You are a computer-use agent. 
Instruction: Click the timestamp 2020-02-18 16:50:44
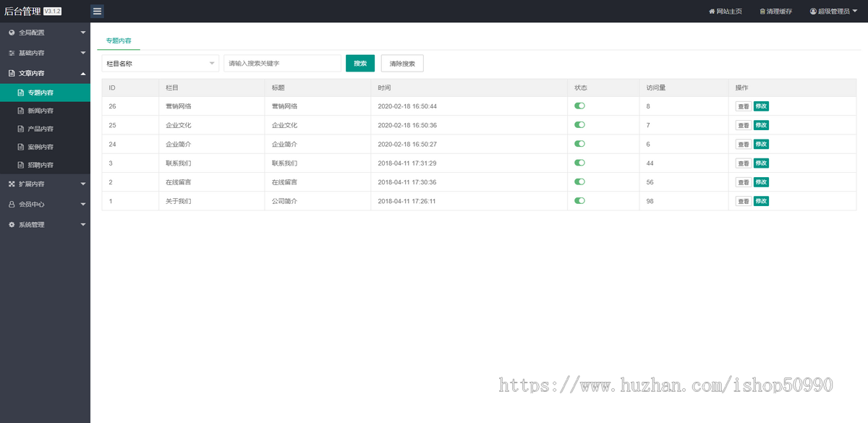[x=407, y=106]
